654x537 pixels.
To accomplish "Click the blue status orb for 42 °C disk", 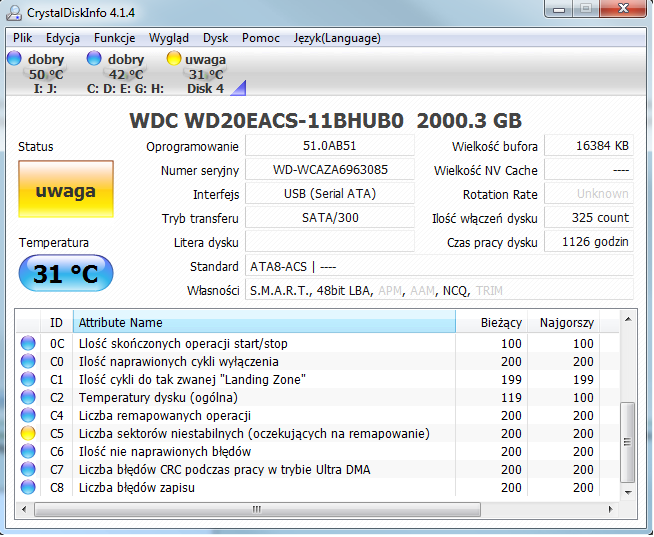I will coord(94,58).
